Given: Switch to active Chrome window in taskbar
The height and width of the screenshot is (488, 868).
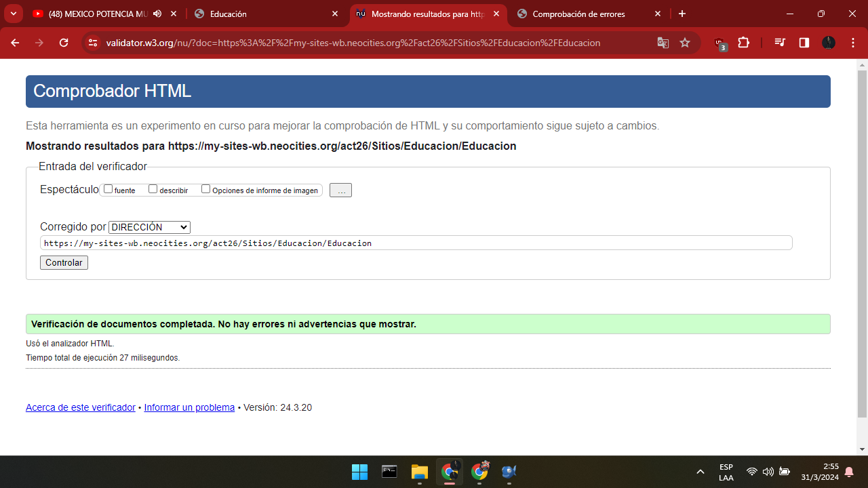Looking at the screenshot, I should [449, 472].
